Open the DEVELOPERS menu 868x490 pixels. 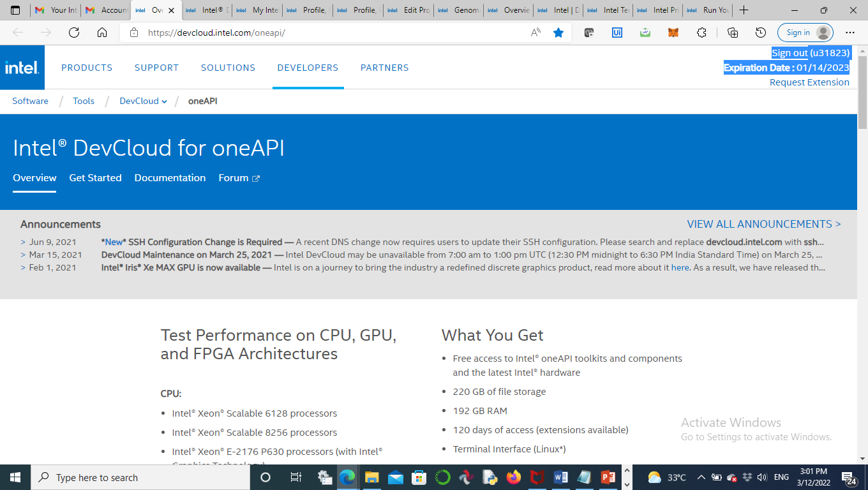[x=308, y=67]
